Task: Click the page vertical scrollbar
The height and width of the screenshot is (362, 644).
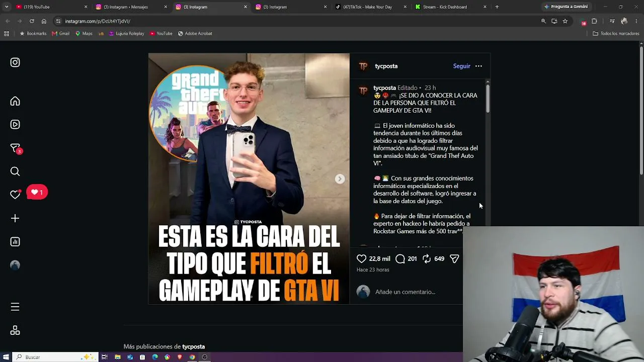Action: tap(641, 111)
